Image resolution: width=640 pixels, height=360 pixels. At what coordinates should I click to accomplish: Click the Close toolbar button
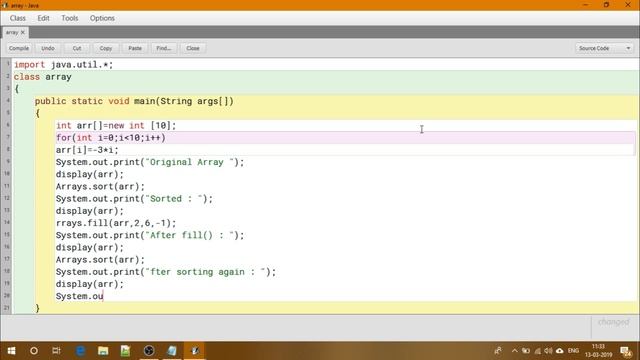[x=193, y=48]
